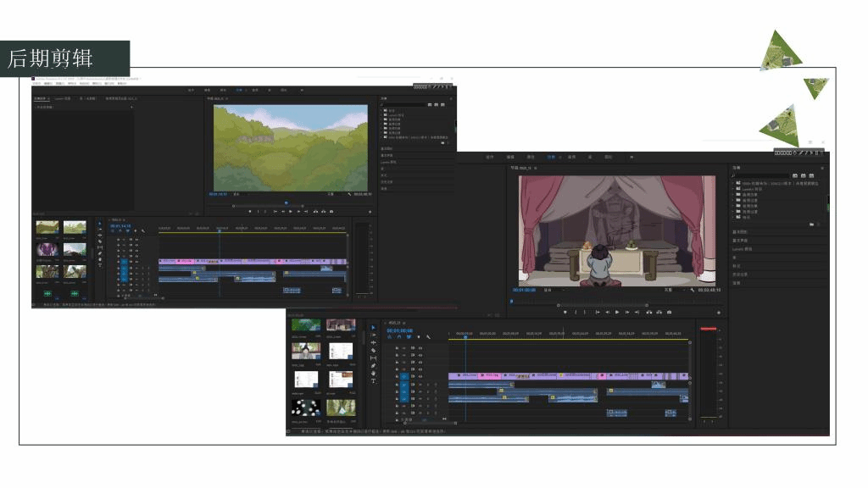Click Go to In in shrine-preview Program monitor
Viewport: 868px width, 488px height.
[x=598, y=313]
